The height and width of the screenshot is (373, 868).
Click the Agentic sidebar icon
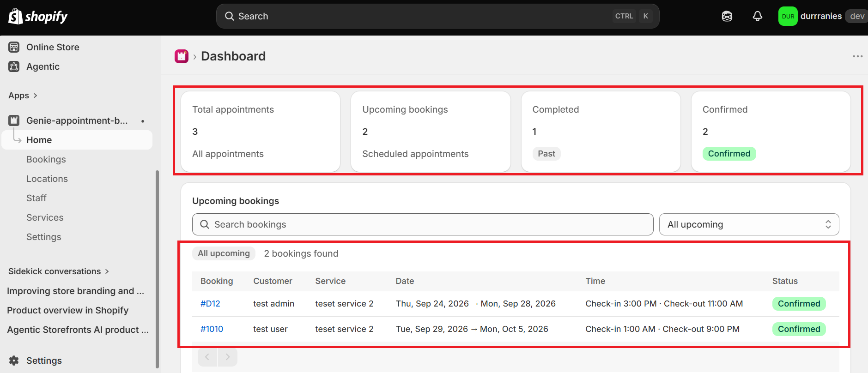point(14,66)
